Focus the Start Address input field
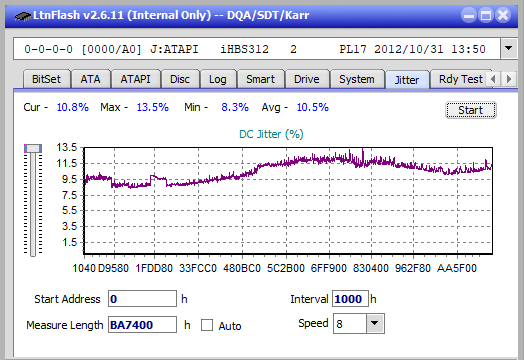Image resolution: width=524 pixels, height=360 pixels. (x=142, y=298)
